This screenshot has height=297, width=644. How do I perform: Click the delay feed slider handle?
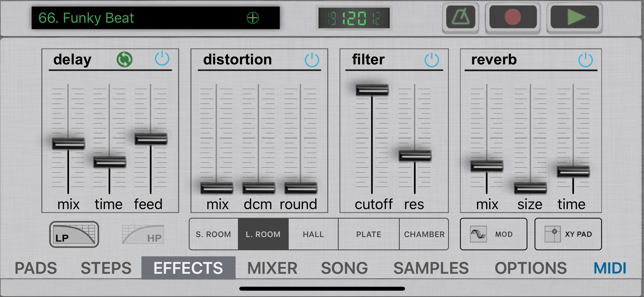click(151, 139)
